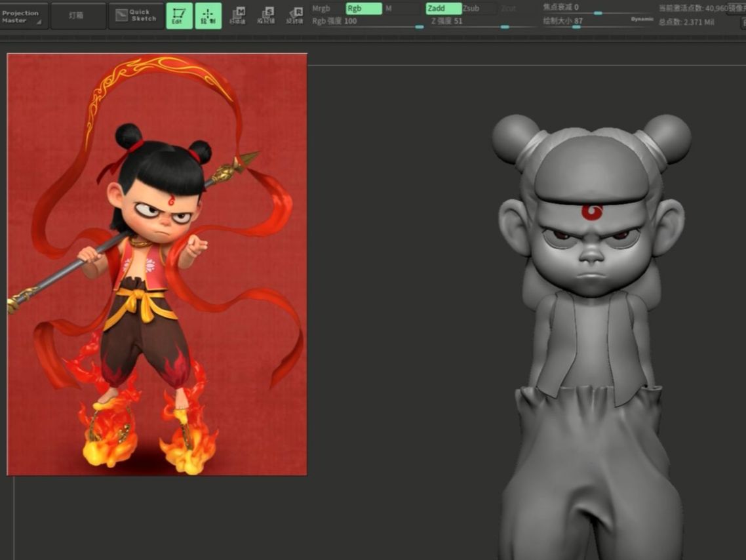This screenshot has width=746, height=560.
Task: Adjust the Rgb 强度 100 slider
Action: [367, 22]
